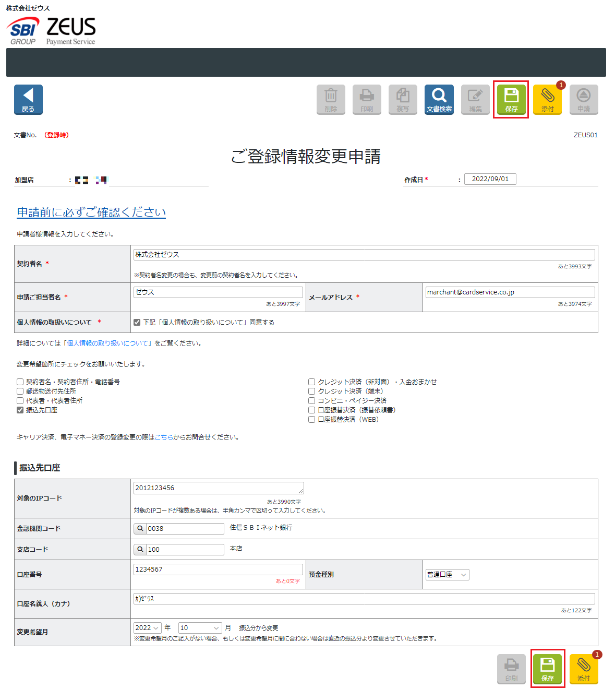This screenshot has width=615, height=700.
Task: Open the 預金種別 普通口座 dropdown
Action: [x=447, y=575]
